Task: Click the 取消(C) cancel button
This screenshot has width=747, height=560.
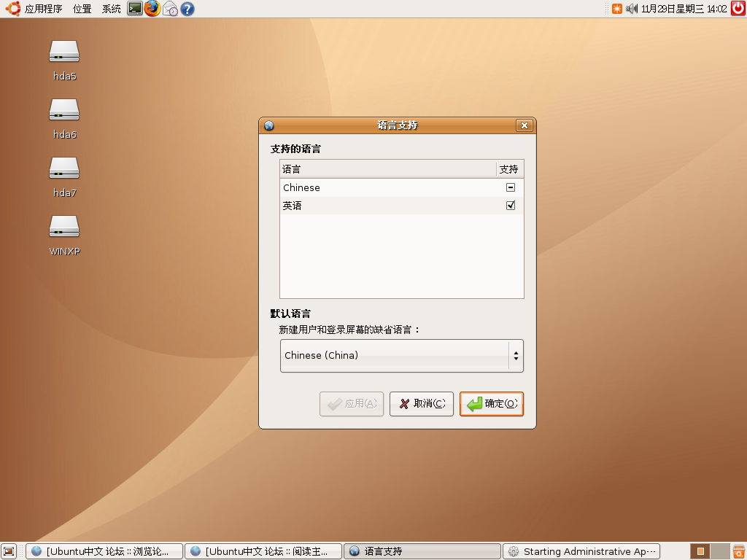Action: tap(422, 404)
